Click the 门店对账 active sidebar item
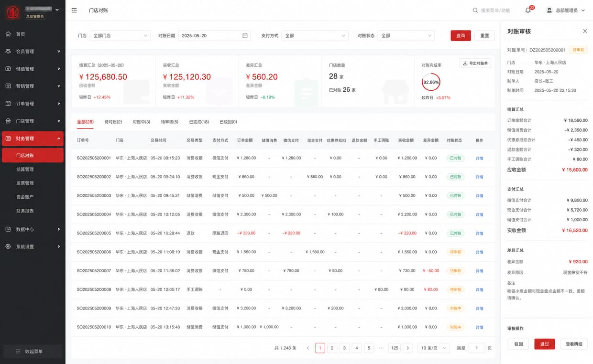593x364 pixels. point(33,155)
